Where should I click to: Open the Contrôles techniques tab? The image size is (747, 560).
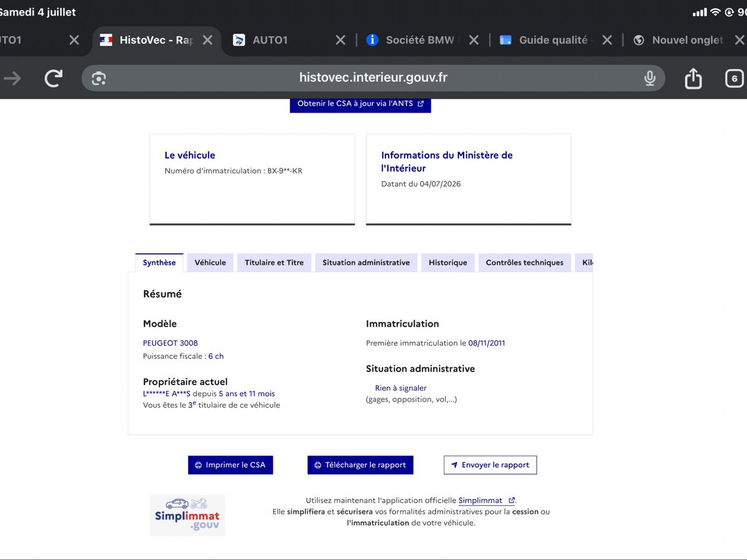tap(525, 263)
